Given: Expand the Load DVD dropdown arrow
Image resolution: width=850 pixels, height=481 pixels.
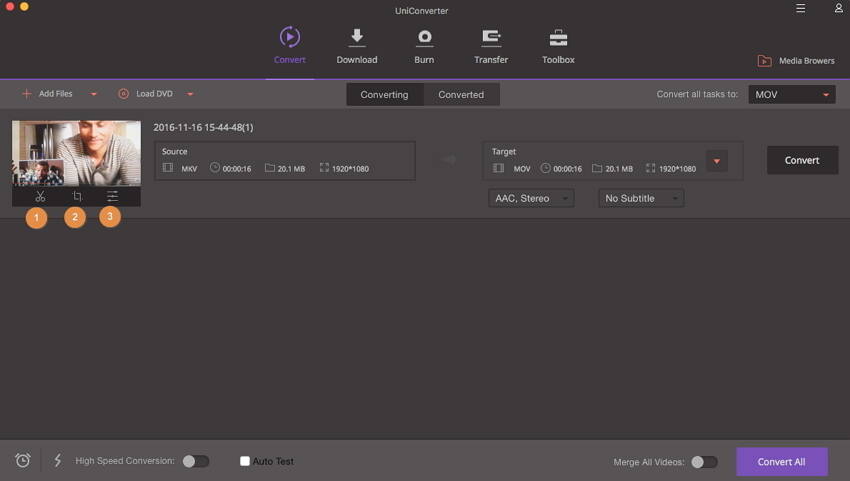Looking at the screenshot, I should click(190, 94).
